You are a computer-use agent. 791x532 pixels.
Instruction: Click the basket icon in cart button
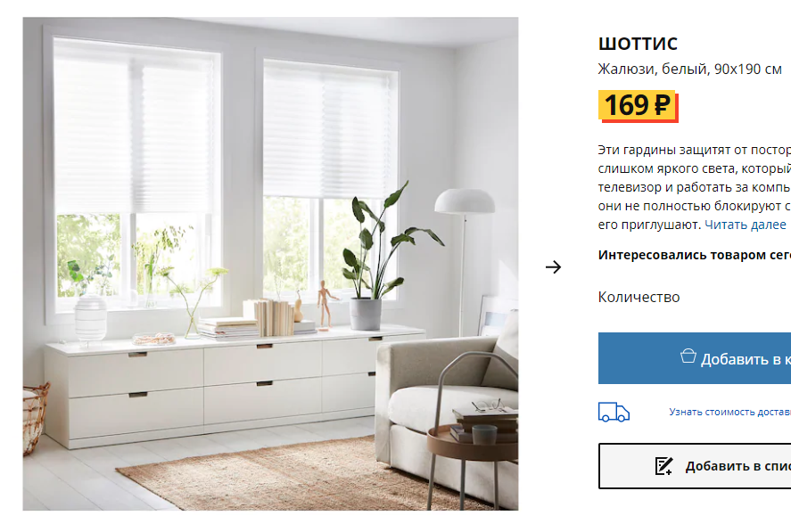[688, 356]
